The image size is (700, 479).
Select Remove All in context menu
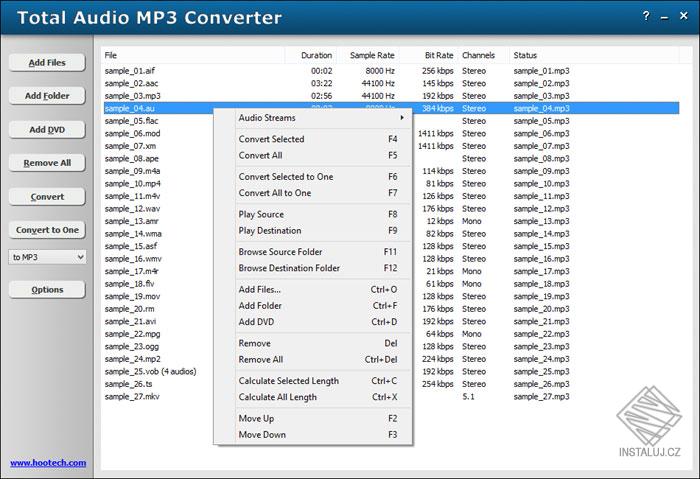point(322,359)
